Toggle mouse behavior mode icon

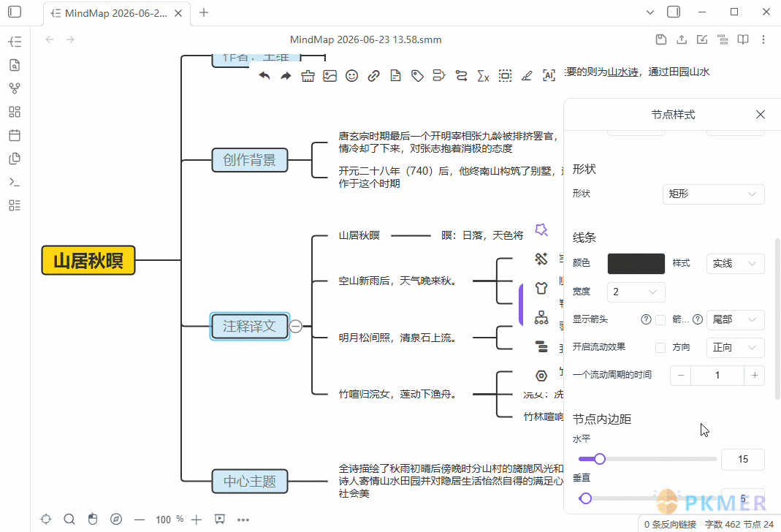(93, 519)
